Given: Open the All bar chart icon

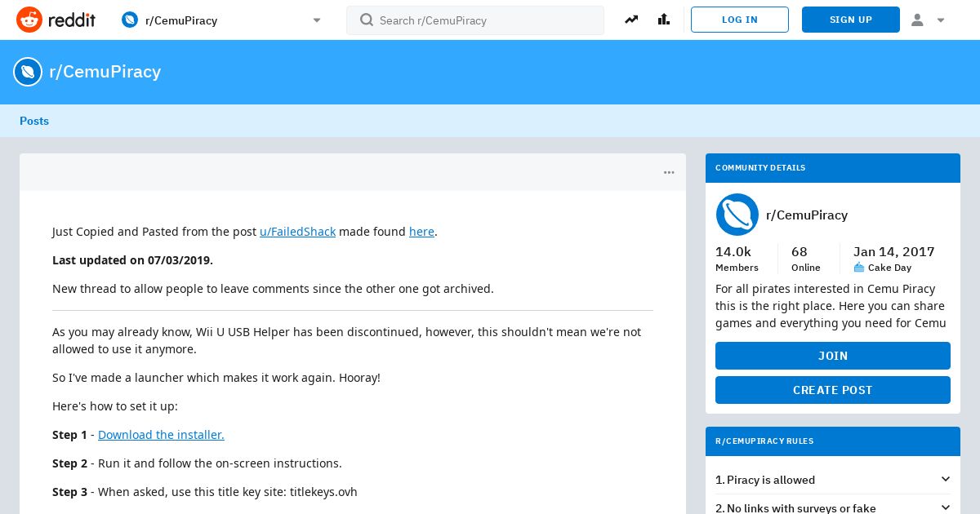Looking at the screenshot, I should [x=664, y=20].
